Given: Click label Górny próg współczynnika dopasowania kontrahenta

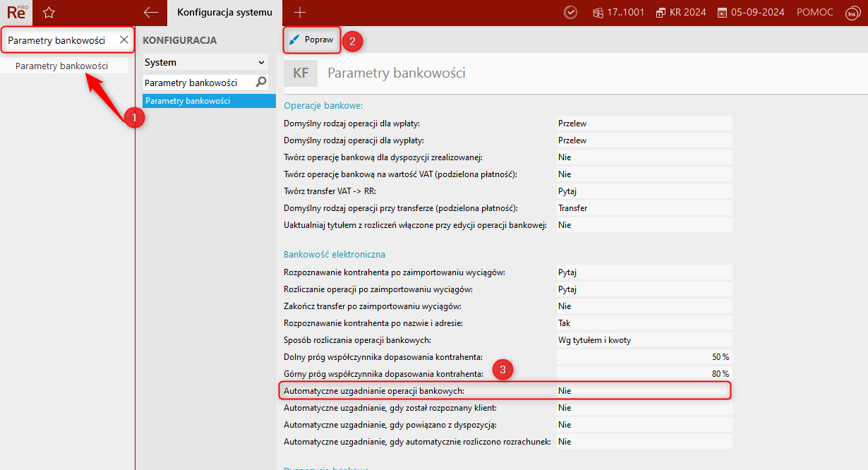Looking at the screenshot, I should [383, 374].
